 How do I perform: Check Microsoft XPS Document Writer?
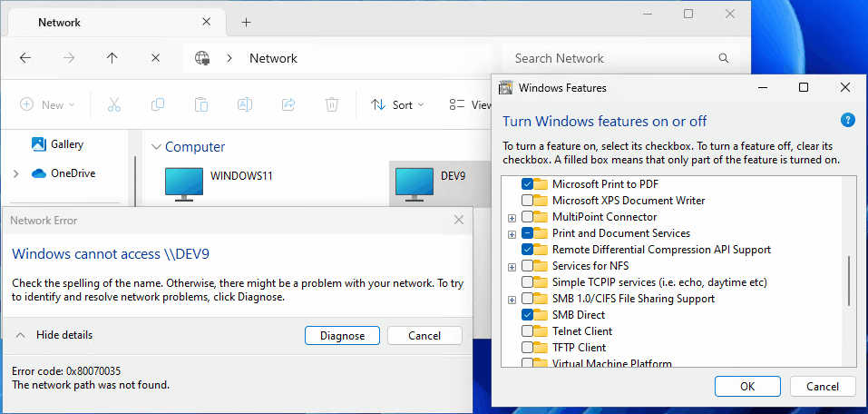[527, 200]
